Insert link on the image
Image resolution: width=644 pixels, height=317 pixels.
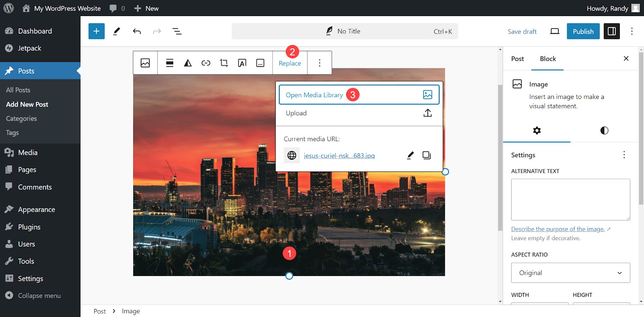click(206, 63)
